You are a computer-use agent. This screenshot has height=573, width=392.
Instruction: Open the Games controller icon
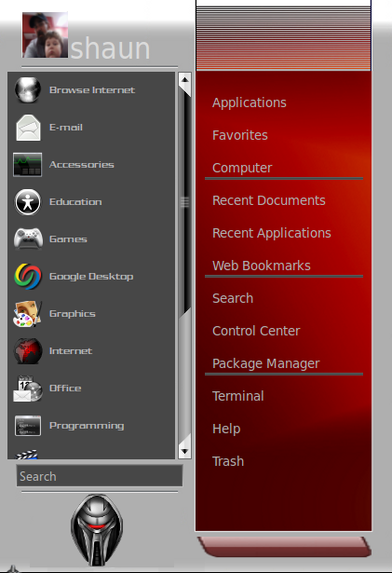coord(28,239)
